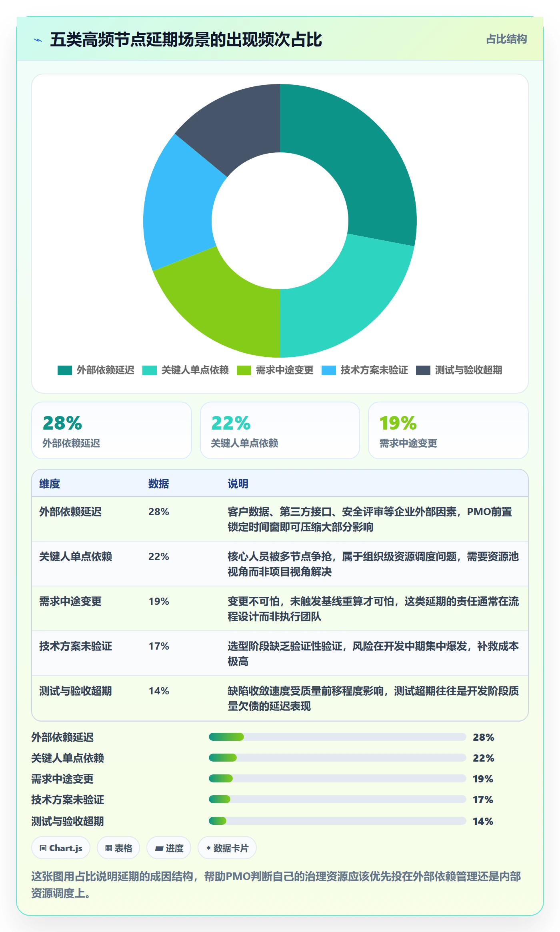560x932 pixels.
Task: Click the lightning bolt icon beside the title
Action: pyautogui.click(x=38, y=40)
